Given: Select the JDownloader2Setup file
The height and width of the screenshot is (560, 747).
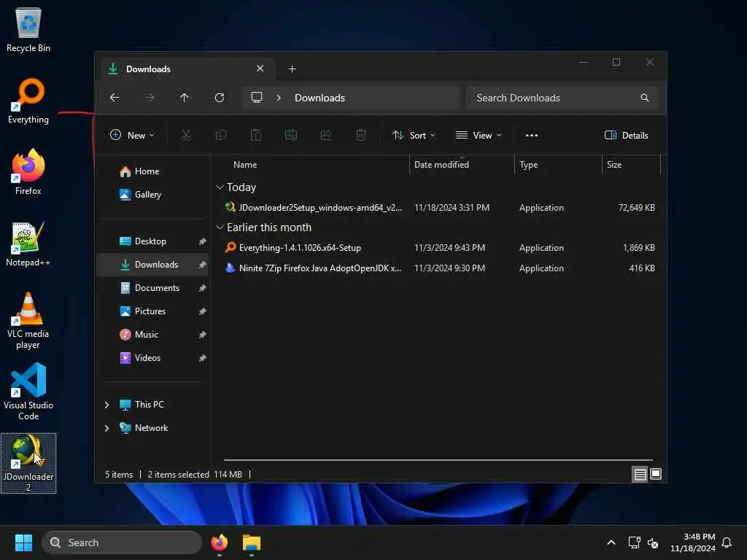Looking at the screenshot, I should pos(439,208).
